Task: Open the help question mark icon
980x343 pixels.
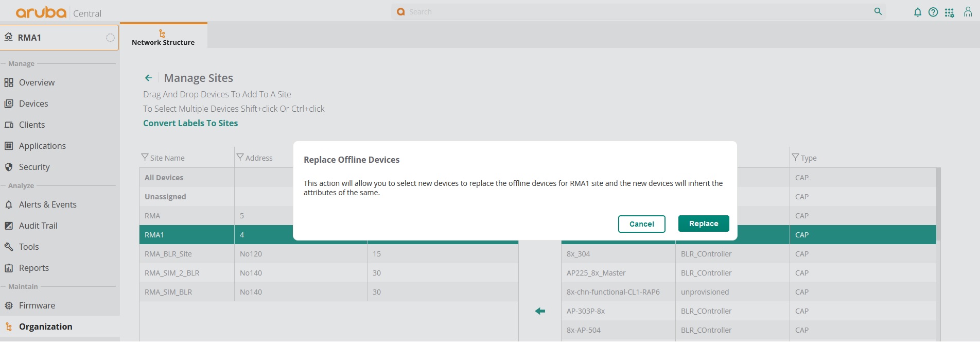Action: (x=933, y=12)
